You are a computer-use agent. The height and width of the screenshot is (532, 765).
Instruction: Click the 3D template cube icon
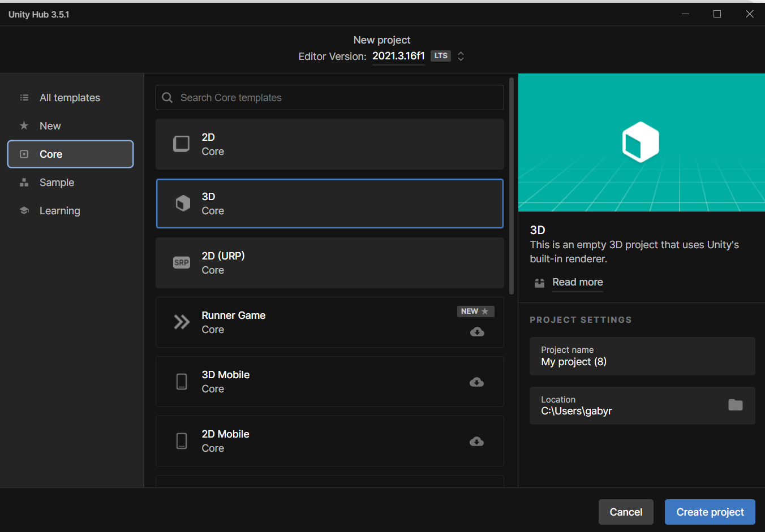tap(183, 203)
